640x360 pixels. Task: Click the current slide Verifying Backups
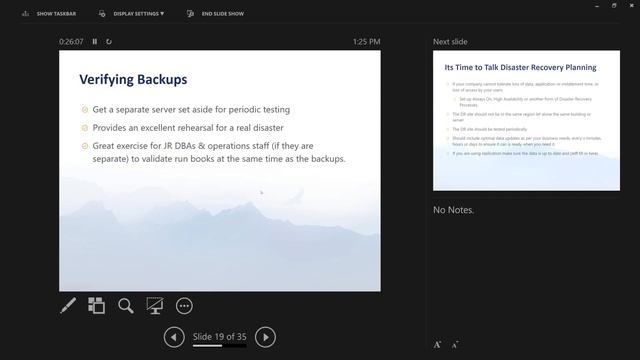tap(220, 171)
